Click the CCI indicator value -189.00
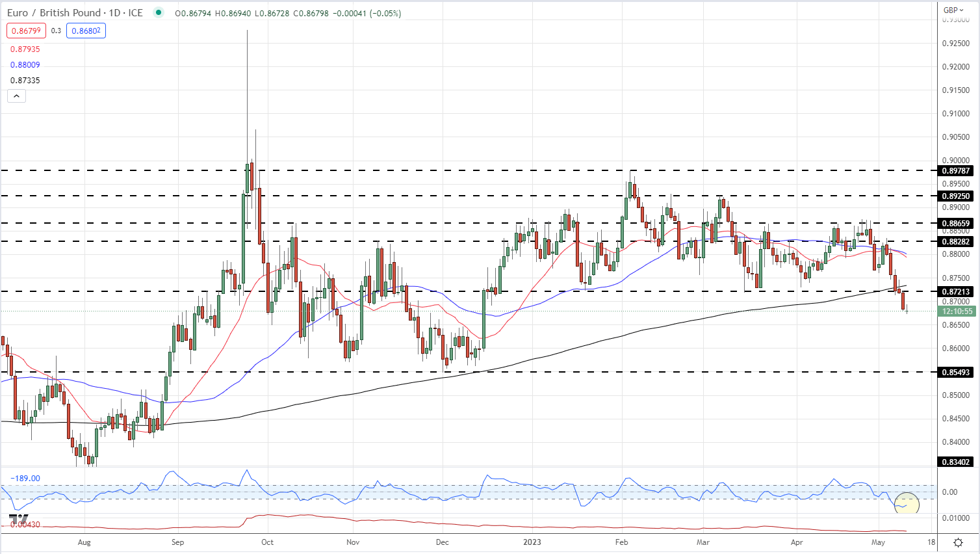This screenshot has width=980, height=554. (x=25, y=479)
